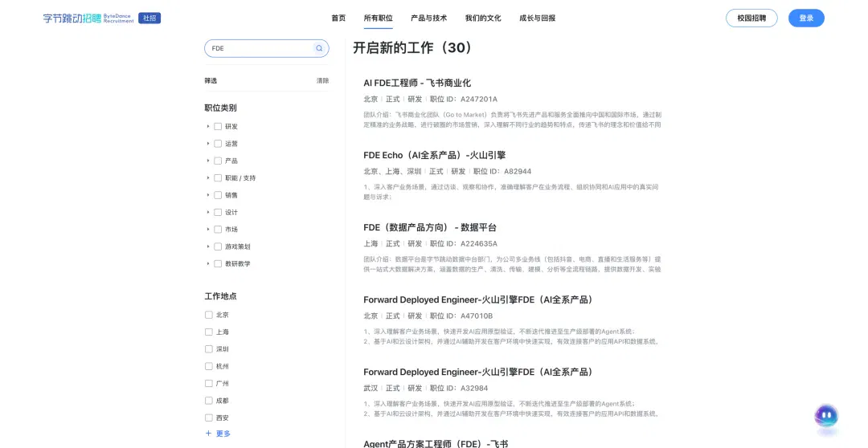
Task: Open the 产品与技术 tab
Action: (429, 18)
